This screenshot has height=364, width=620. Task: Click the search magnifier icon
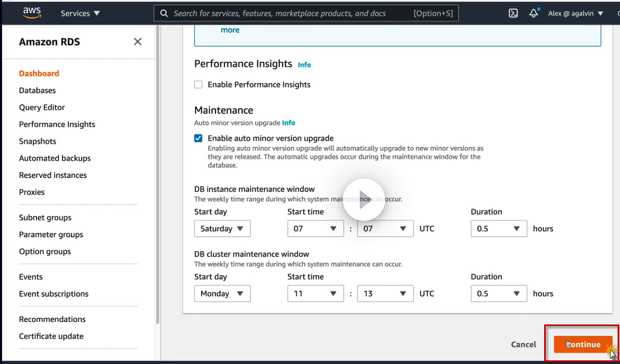click(x=164, y=13)
